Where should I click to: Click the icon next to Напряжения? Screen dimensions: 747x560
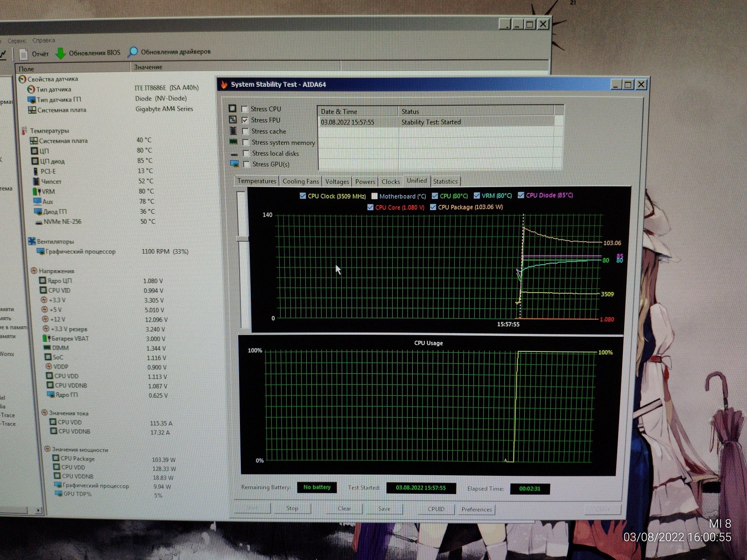[x=34, y=271]
